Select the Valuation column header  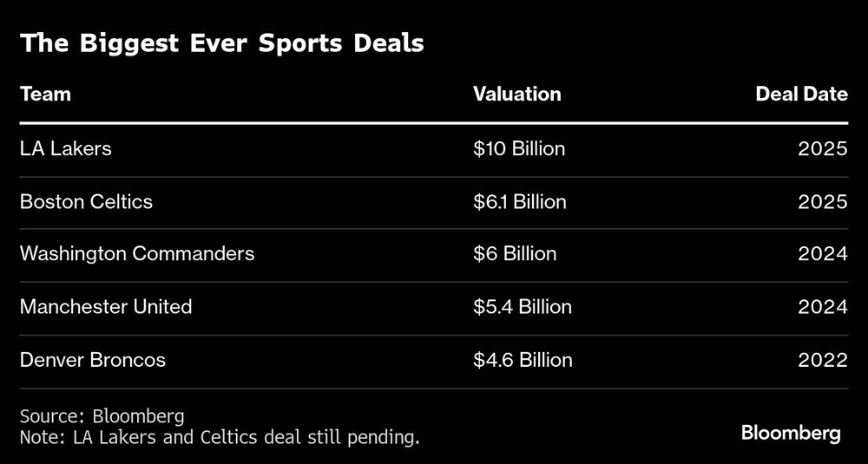click(517, 94)
